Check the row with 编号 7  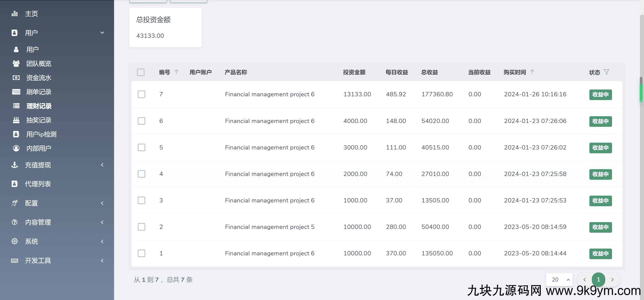pos(141,94)
